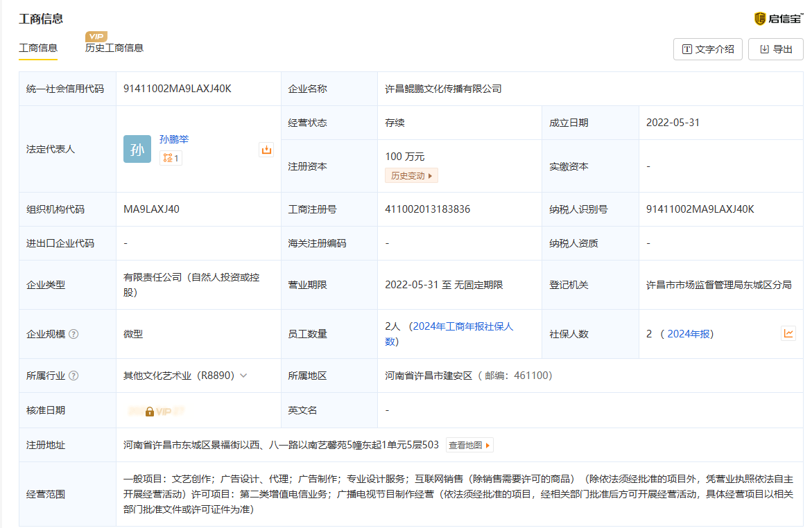812x528 pixels.
Task: Select the credit code 91411002MA9LAXJ40K after 统一社会信用代码
Action: [x=177, y=89]
